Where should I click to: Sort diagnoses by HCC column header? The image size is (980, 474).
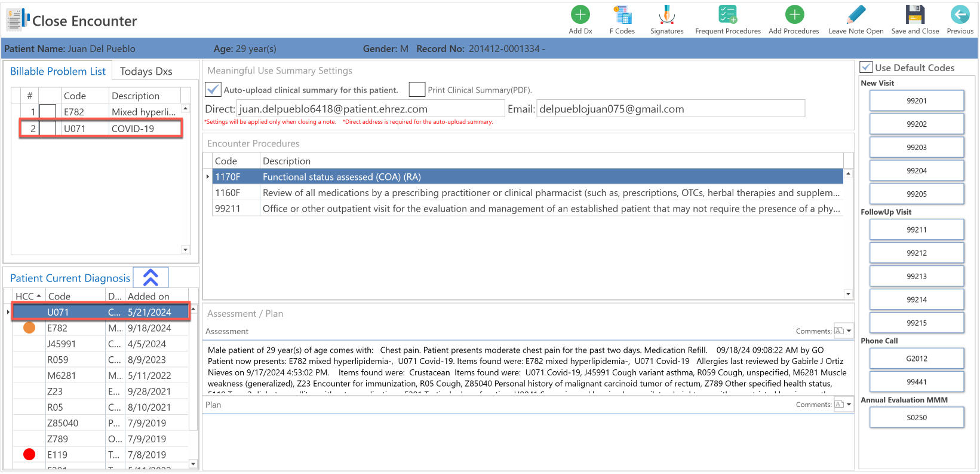coord(28,296)
